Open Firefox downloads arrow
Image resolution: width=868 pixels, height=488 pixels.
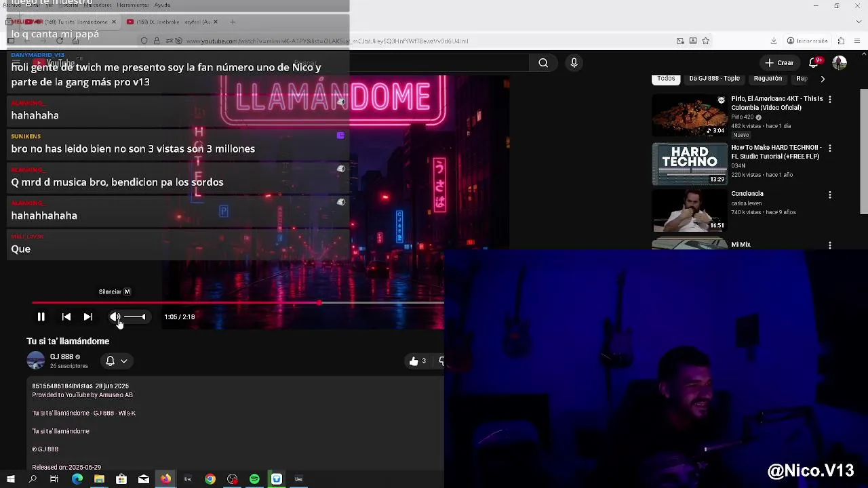[774, 41]
